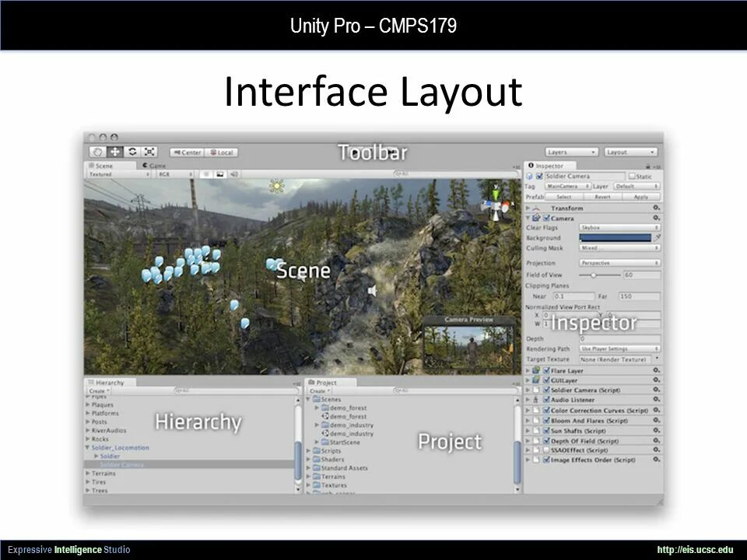
Task: Click the game object cube icon in Inspector
Action: (x=529, y=177)
